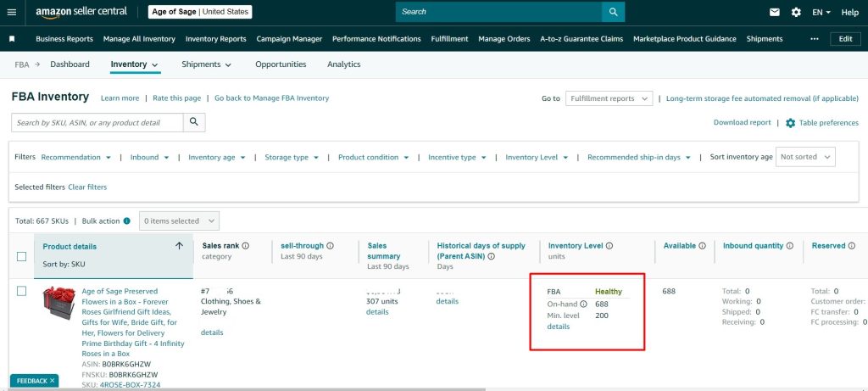Click info icon next to Available
Image resolution: width=868 pixels, height=391 pixels.
702,246
